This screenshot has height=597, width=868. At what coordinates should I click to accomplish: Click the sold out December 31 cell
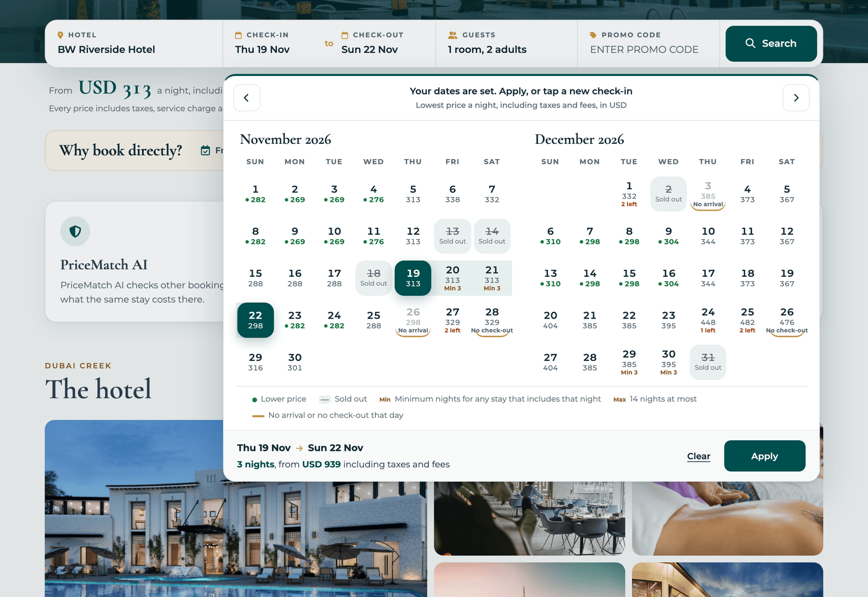tap(708, 362)
